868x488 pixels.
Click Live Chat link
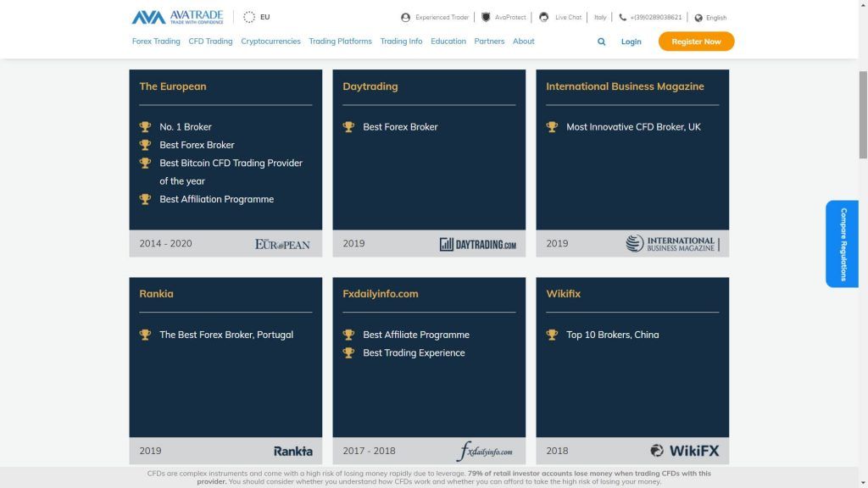point(569,18)
